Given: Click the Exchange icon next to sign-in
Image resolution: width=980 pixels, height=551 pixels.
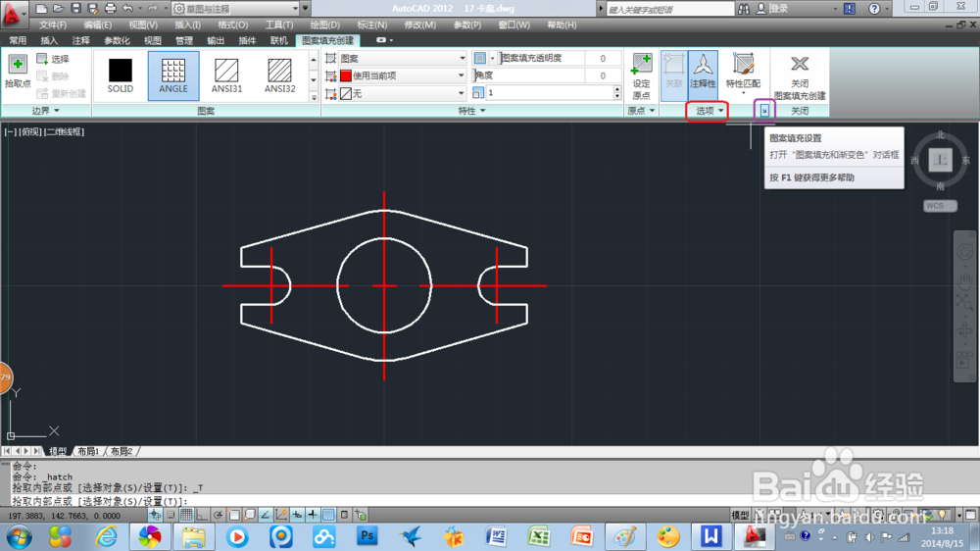Looking at the screenshot, I should 850,9.
